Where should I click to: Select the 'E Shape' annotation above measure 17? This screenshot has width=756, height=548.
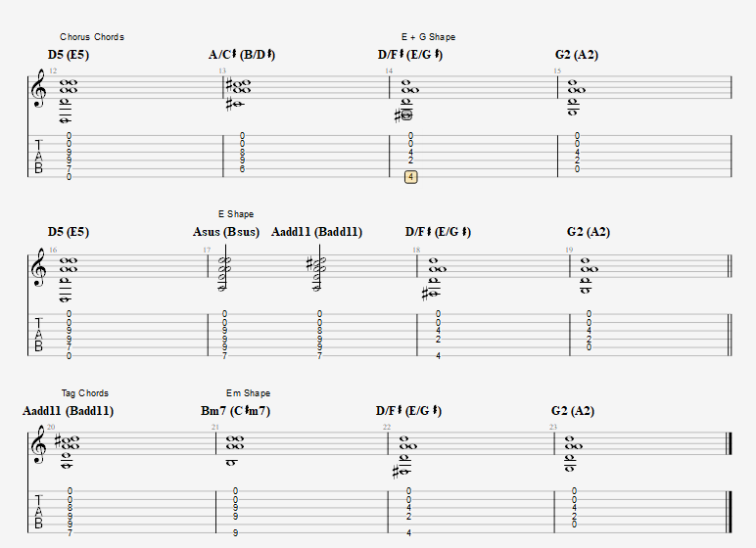point(236,214)
